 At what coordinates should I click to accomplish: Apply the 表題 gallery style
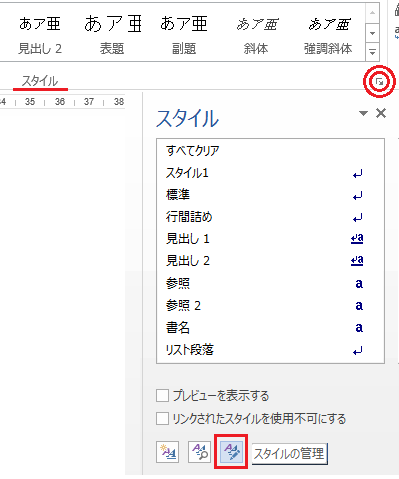(x=112, y=35)
